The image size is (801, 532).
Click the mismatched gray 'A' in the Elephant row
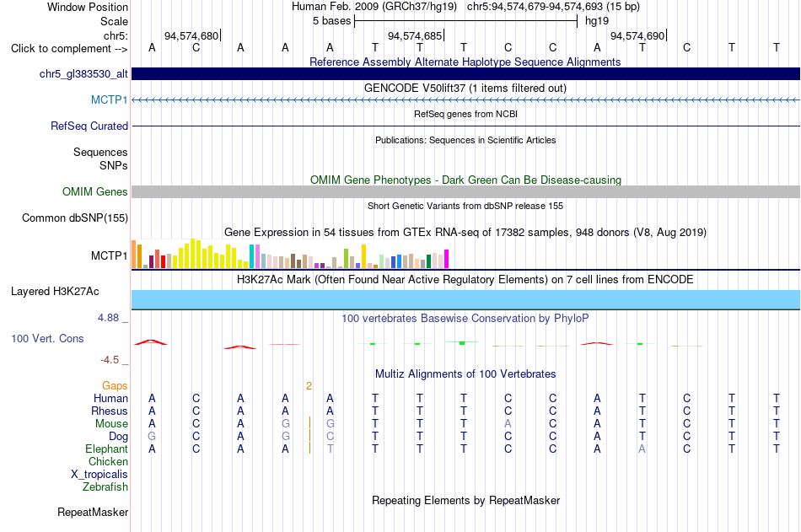pyautogui.click(x=642, y=449)
